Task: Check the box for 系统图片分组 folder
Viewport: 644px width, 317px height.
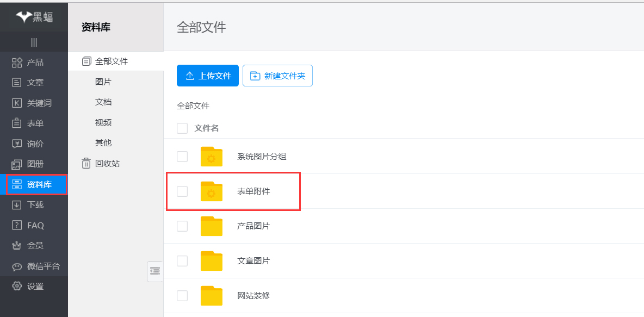Action: (182, 157)
